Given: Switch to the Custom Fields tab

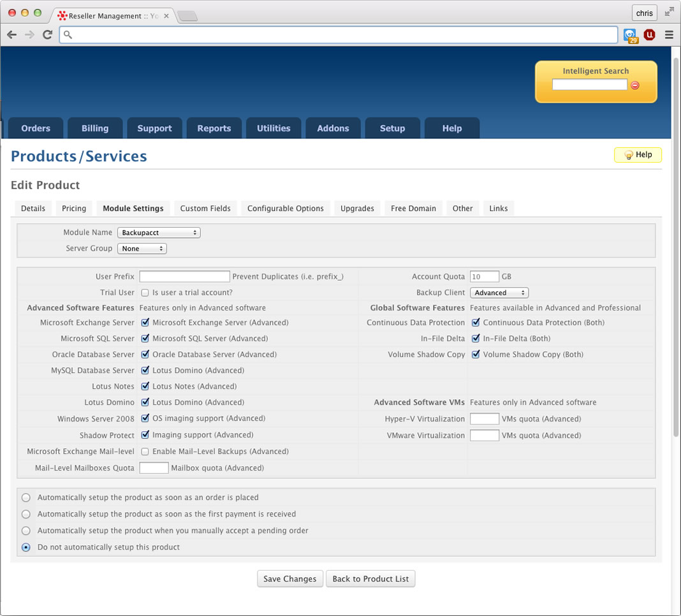Looking at the screenshot, I should (205, 208).
